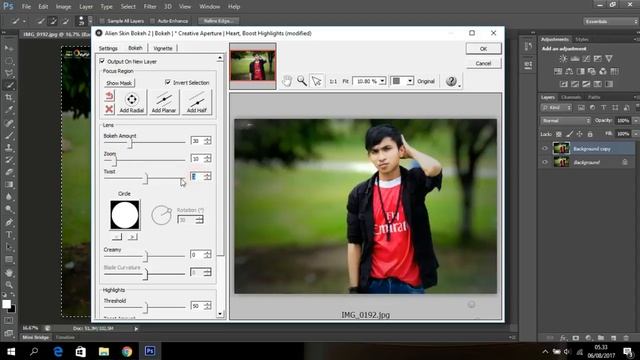Open the layer blend mode Normal dropdown
This screenshot has height=360, width=640.
coord(566,121)
